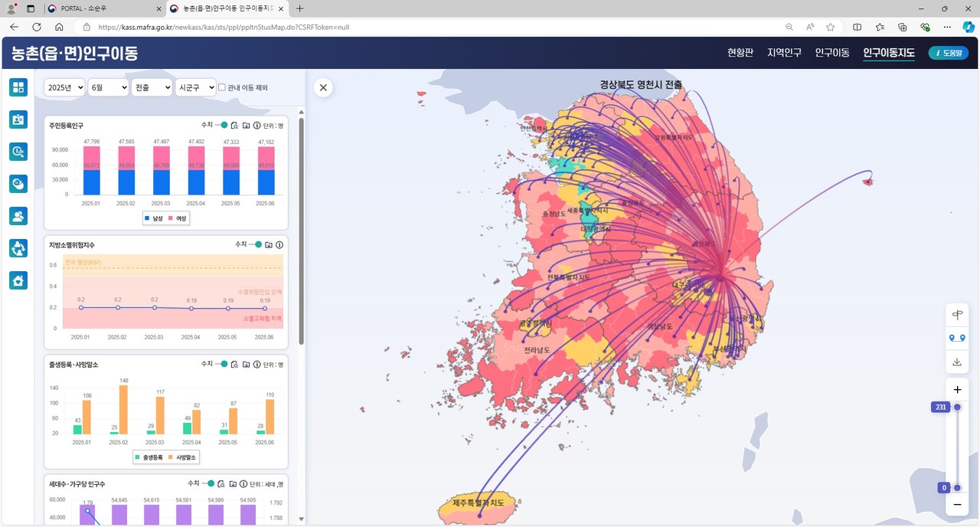Screen dimensions: 980x527
Task: Download data icon in 지방소멸위험지수 panel
Action: point(269,244)
